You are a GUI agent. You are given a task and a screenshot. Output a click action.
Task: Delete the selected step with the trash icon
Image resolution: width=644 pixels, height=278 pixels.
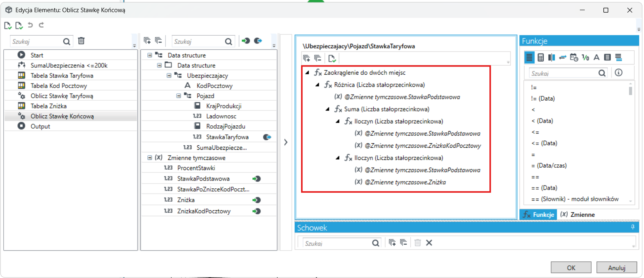(x=81, y=41)
